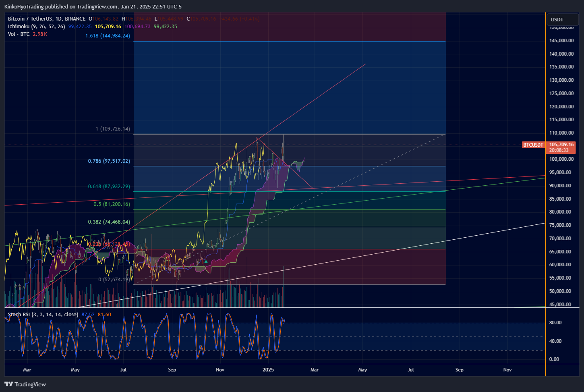This screenshot has width=584, height=392.
Task: Click the Stoch RSI 87.52 value
Action: tap(88, 314)
